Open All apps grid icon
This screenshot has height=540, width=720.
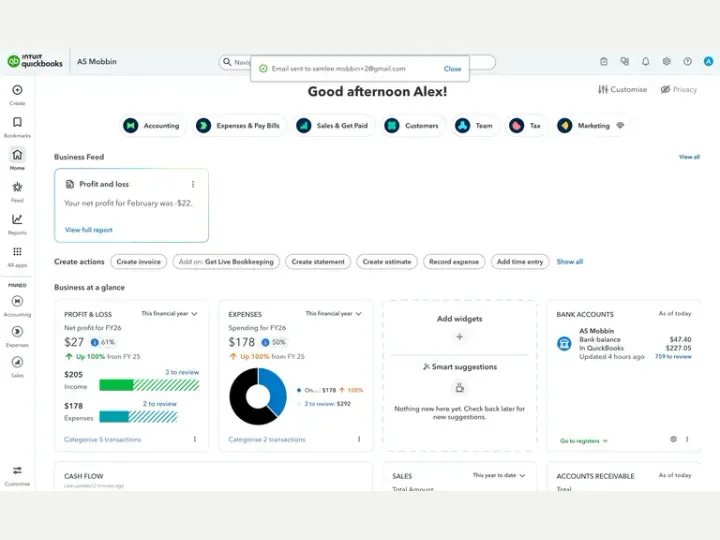[x=17, y=251]
